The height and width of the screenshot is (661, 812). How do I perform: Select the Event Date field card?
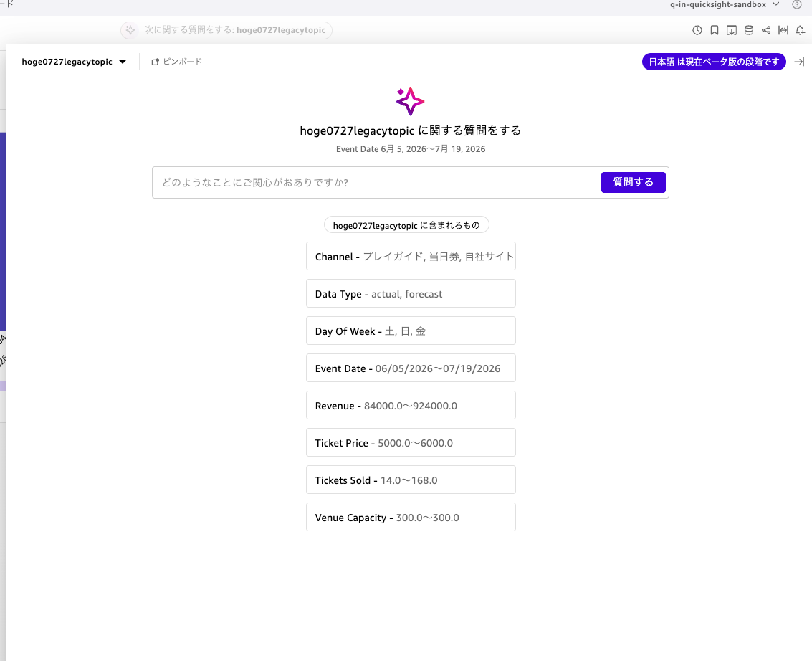(411, 368)
